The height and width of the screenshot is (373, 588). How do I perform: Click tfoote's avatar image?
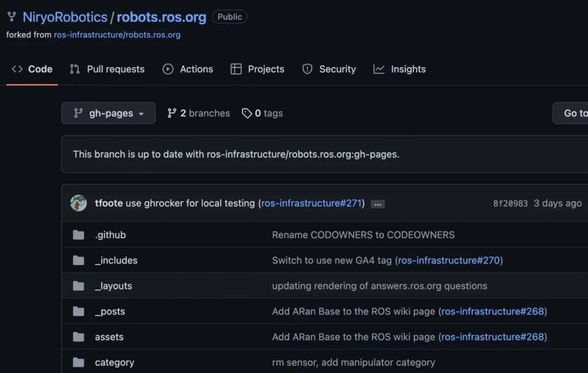click(79, 203)
